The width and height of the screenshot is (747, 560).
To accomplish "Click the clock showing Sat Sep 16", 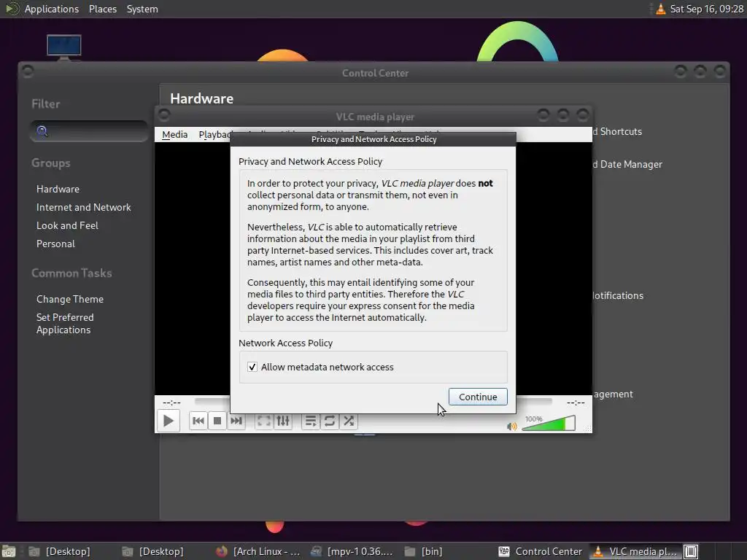I will click(x=706, y=9).
